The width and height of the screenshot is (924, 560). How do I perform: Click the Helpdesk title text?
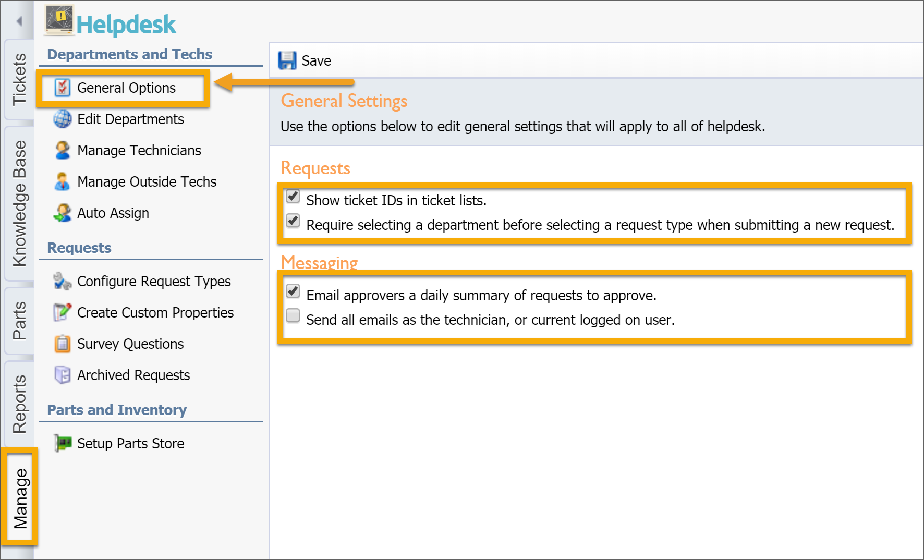click(126, 25)
